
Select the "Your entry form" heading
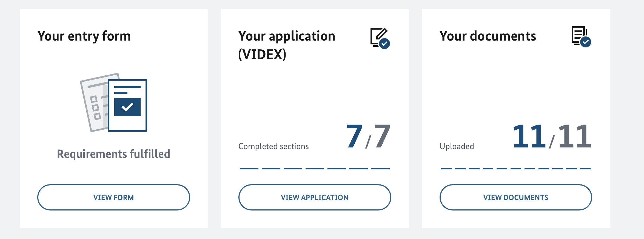tap(84, 36)
